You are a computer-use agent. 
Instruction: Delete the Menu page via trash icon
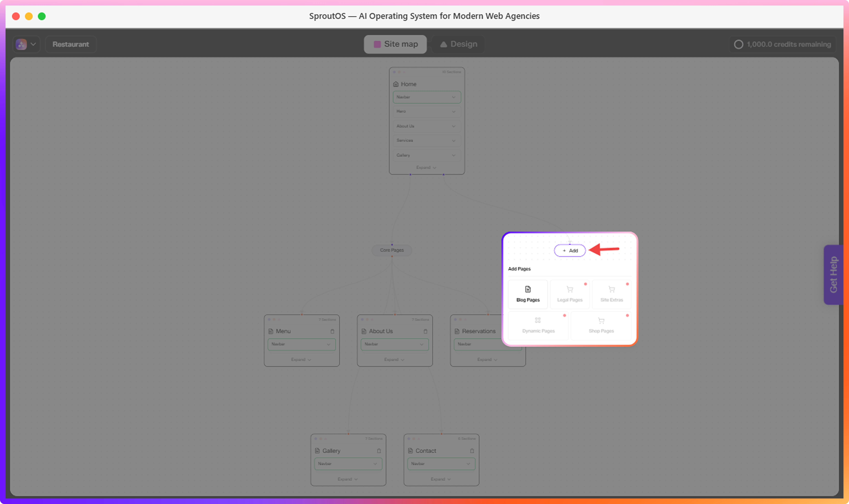point(332,331)
